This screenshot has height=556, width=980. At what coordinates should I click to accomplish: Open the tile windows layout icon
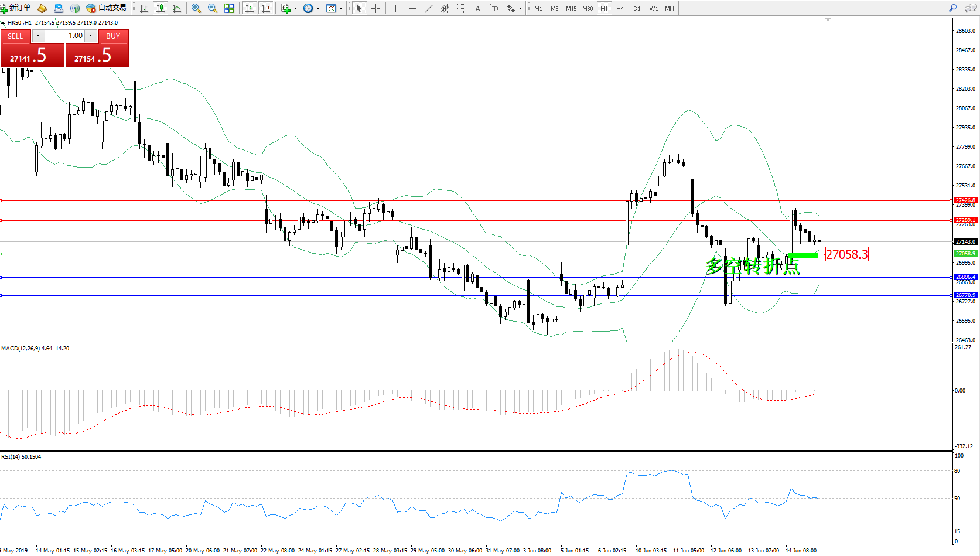pyautogui.click(x=229, y=8)
